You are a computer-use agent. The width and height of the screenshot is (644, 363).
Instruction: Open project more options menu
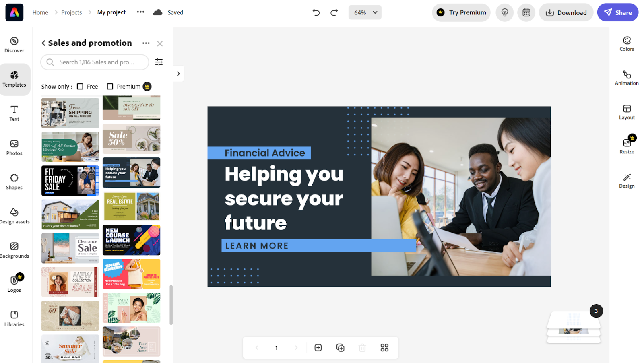(140, 12)
